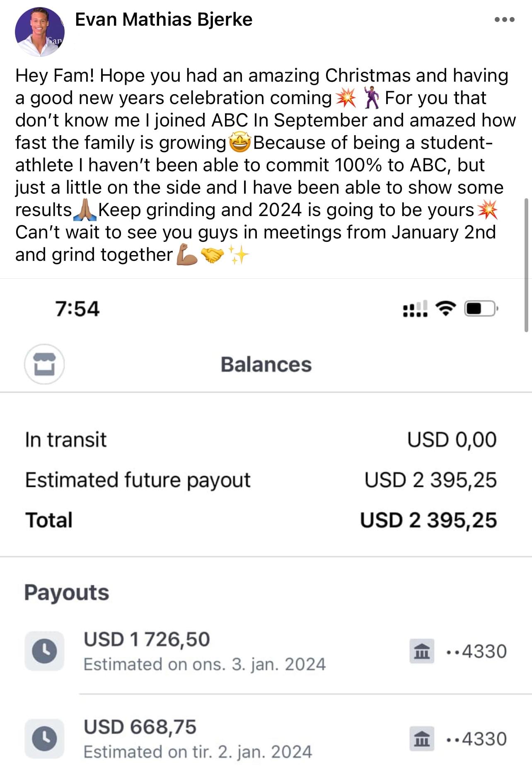Tap the battery indicator icon
The width and height of the screenshot is (532, 778).
[x=481, y=309]
